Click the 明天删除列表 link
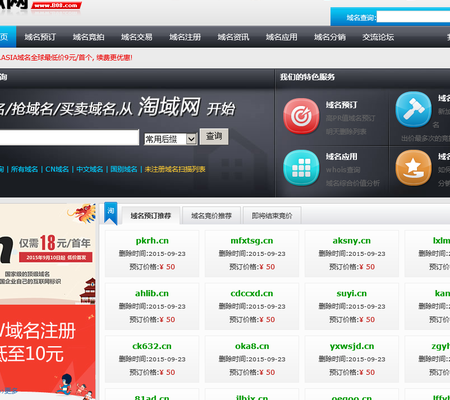This screenshot has height=400, width=450. click(x=346, y=132)
